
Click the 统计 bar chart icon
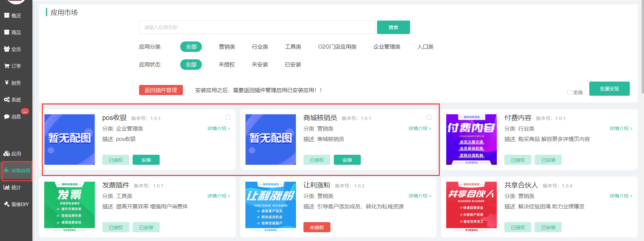[7, 187]
